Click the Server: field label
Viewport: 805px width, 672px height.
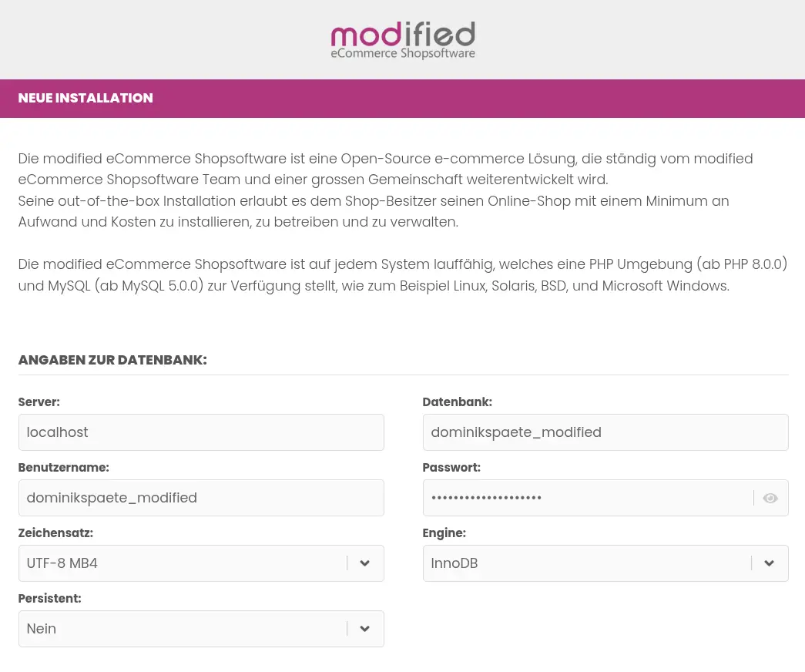[x=39, y=402]
